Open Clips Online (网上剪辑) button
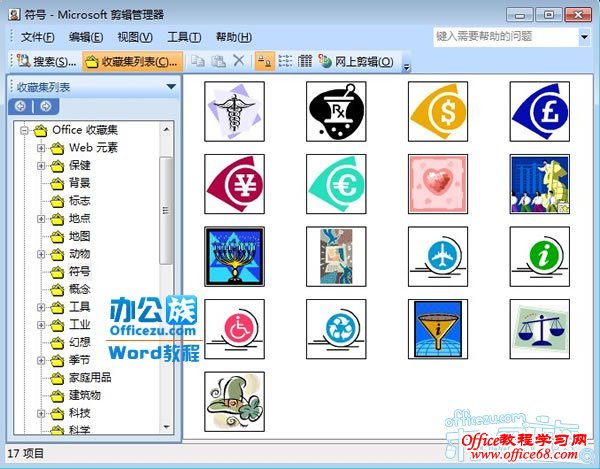Screen dimensions: 600x469 [356, 61]
